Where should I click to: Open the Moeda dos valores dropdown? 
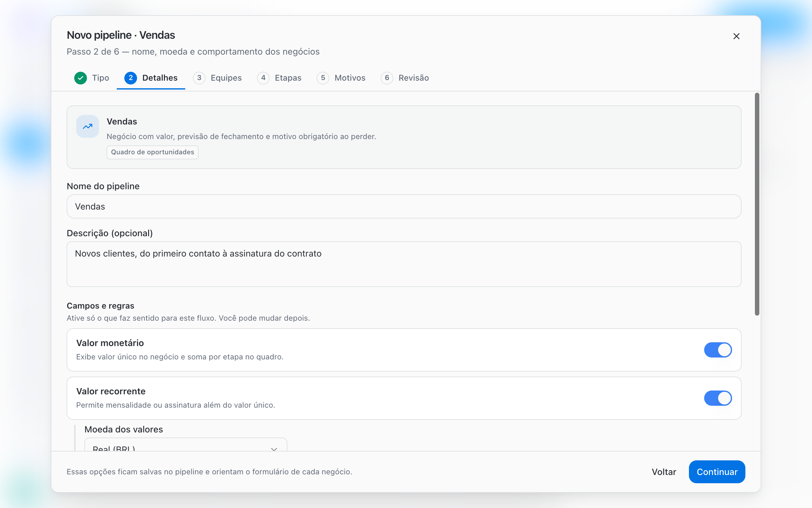tap(186, 445)
